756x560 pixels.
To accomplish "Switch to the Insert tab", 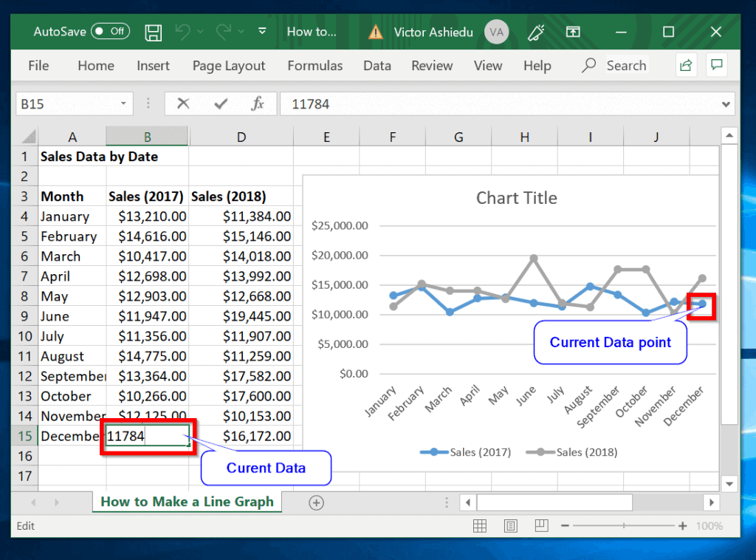I will [x=153, y=65].
